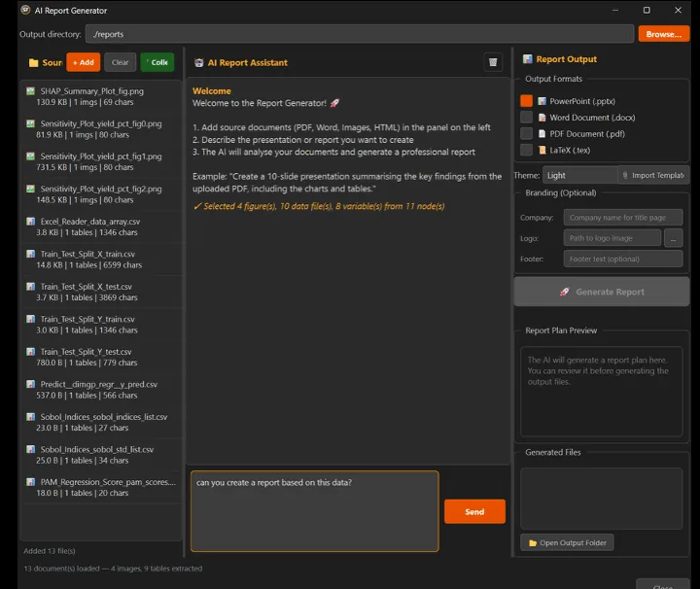The width and height of the screenshot is (700, 589).
Task: Click the AI Report Generator app icon in title bar
Action: click(x=26, y=10)
